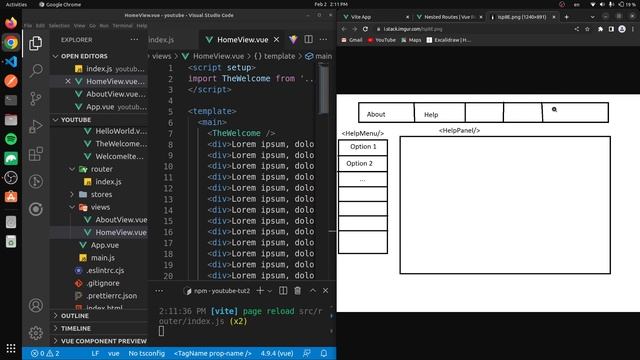Viewport: 640px width, 360px height.
Task: Open the Explorer view in the activity bar
Action: point(36,43)
